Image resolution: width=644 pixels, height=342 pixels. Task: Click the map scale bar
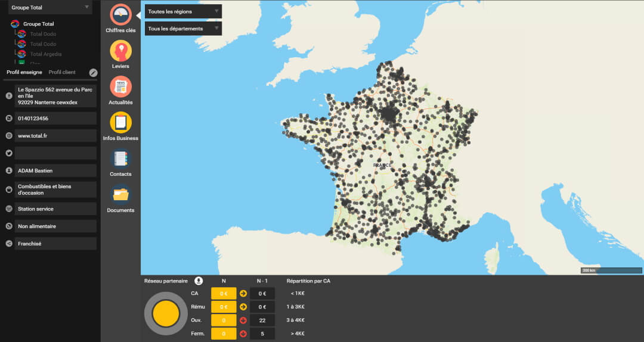pos(611,270)
